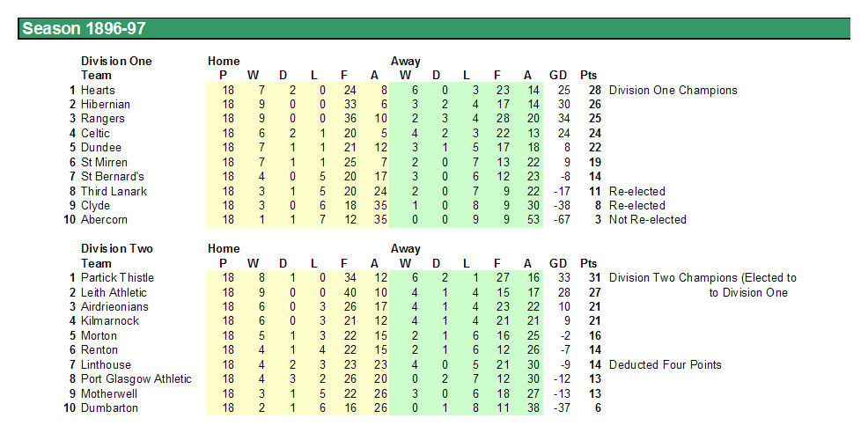Click Dumbarton's points total 6

(x=597, y=408)
